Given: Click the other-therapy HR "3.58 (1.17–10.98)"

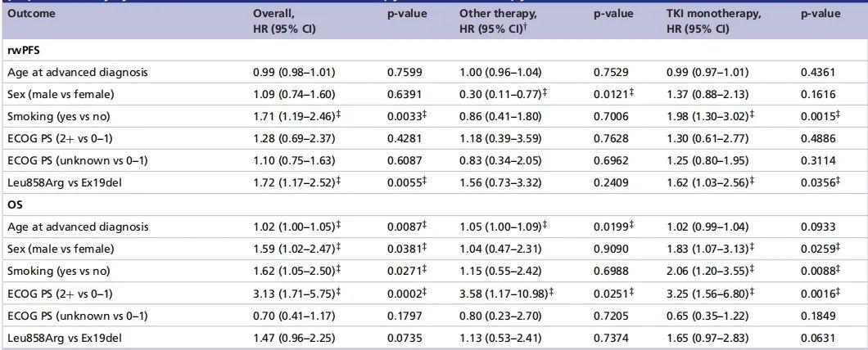Looking at the screenshot, I should click(504, 291).
